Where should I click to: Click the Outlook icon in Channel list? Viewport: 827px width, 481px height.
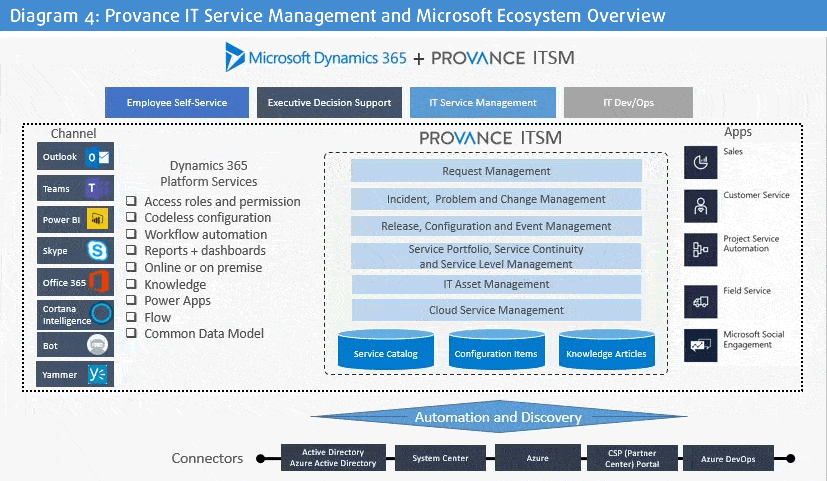point(98,157)
